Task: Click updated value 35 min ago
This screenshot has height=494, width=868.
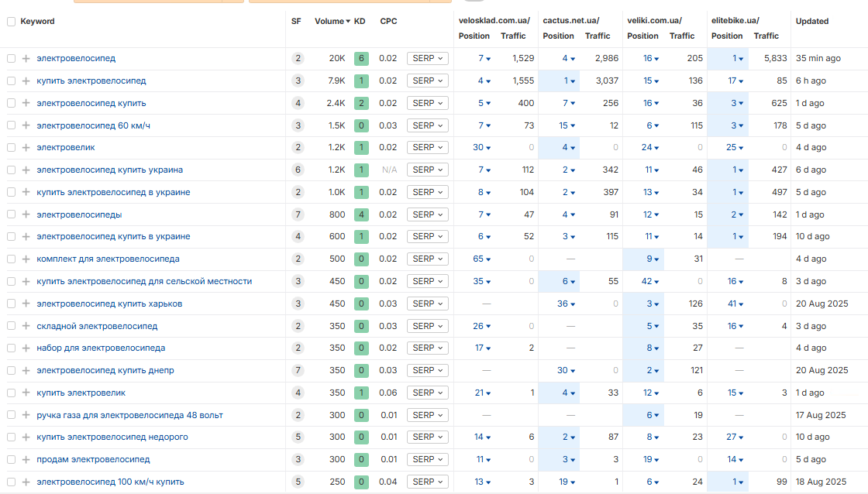Action: click(818, 58)
